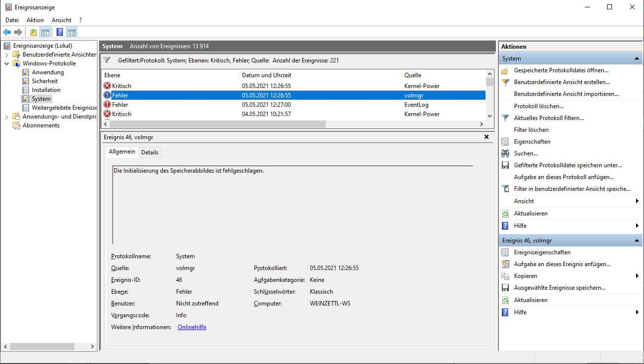Open the Aktion menu
Image resolution: width=644 pixels, height=364 pixels.
coord(35,20)
